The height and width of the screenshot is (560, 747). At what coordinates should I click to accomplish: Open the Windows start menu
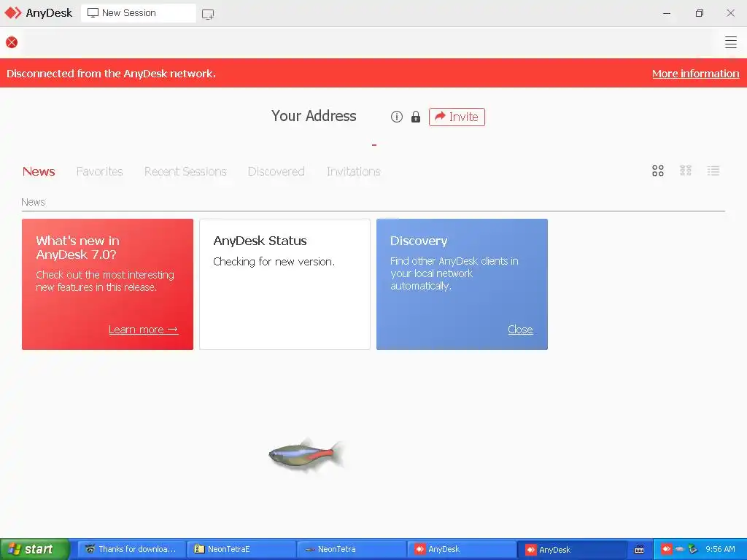35,549
